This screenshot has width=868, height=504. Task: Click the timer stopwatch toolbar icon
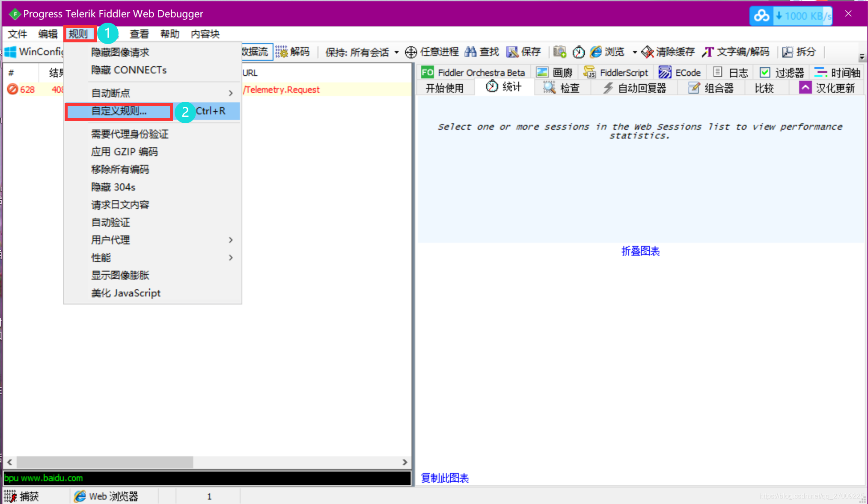click(x=579, y=52)
